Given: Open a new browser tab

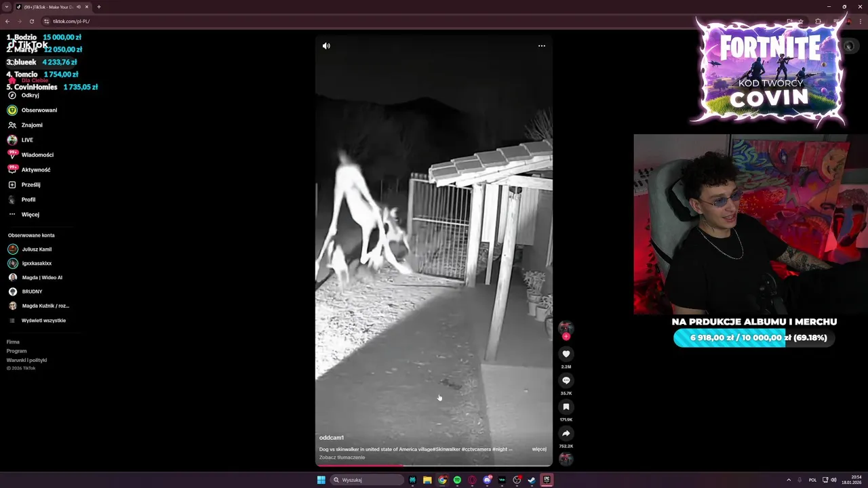Looking at the screenshot, I should point(99,7).
